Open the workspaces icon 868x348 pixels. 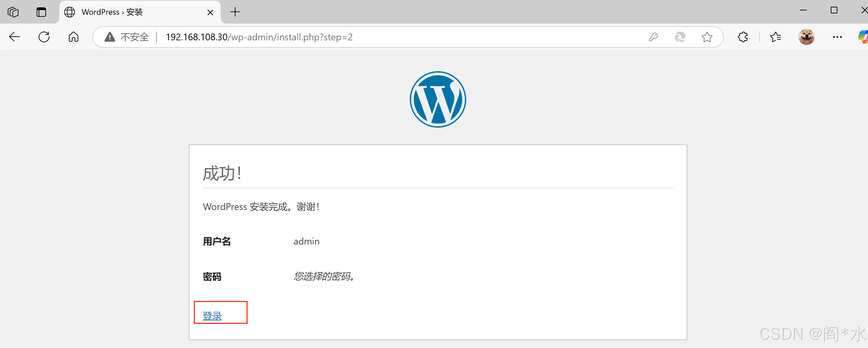pos(13,12)
